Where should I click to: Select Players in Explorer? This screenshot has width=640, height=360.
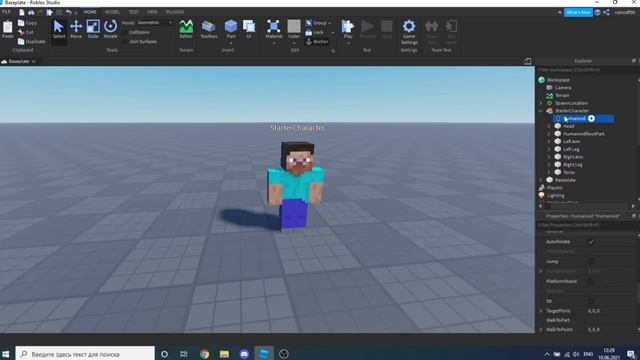[x=555, y=188]
